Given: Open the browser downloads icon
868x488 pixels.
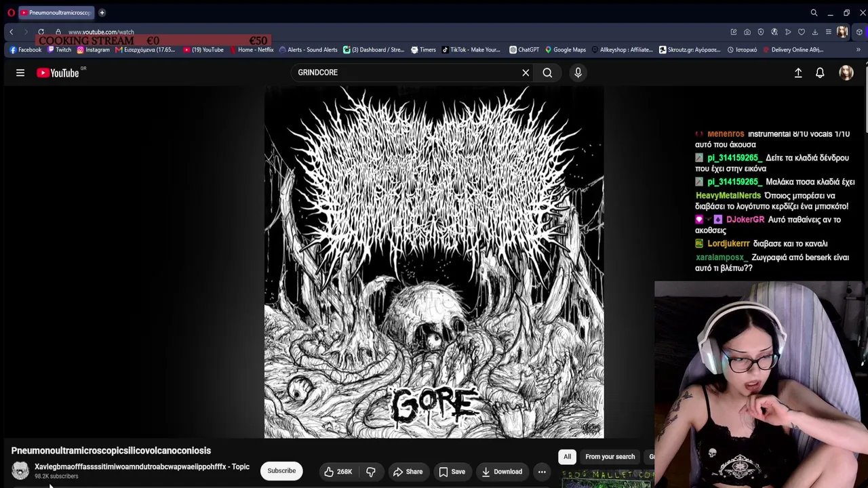Looking at the screenshot, I should (814, 32).
